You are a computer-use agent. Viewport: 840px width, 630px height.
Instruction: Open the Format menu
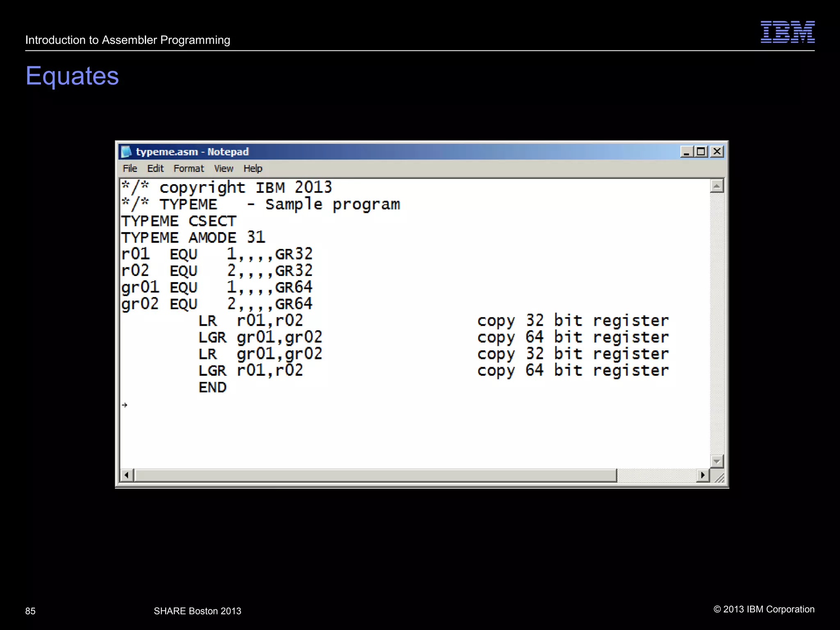click(189, 169)
